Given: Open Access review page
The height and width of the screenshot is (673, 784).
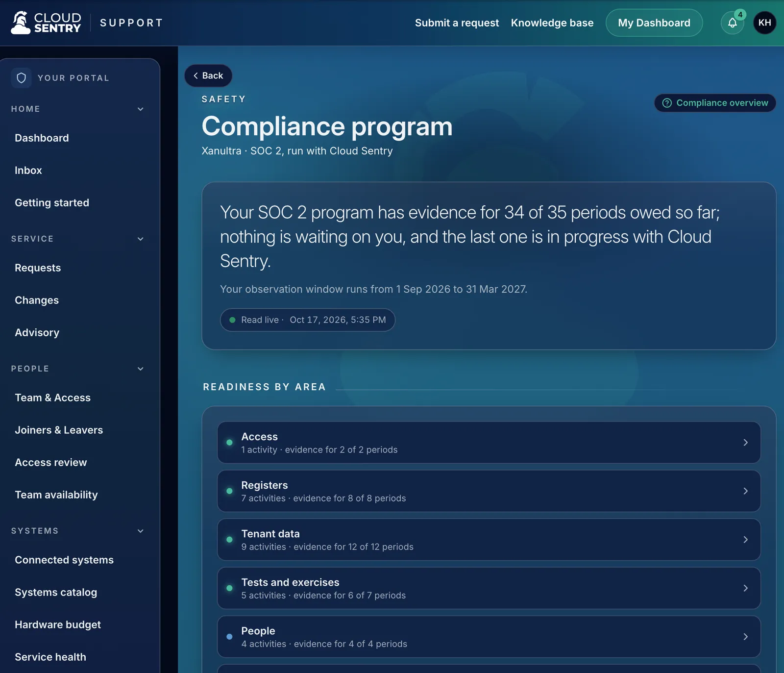Looking at the screenshot, I should click(50, 462).
